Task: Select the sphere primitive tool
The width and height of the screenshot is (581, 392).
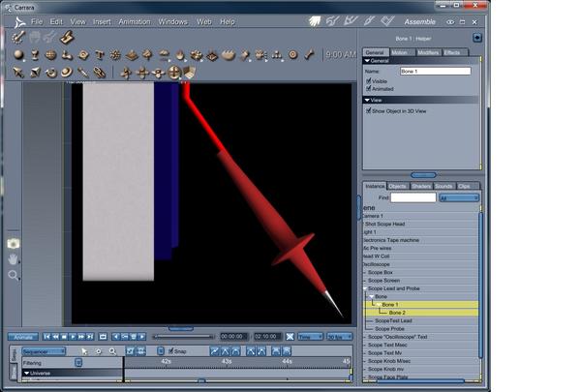Action: (18, 55)
